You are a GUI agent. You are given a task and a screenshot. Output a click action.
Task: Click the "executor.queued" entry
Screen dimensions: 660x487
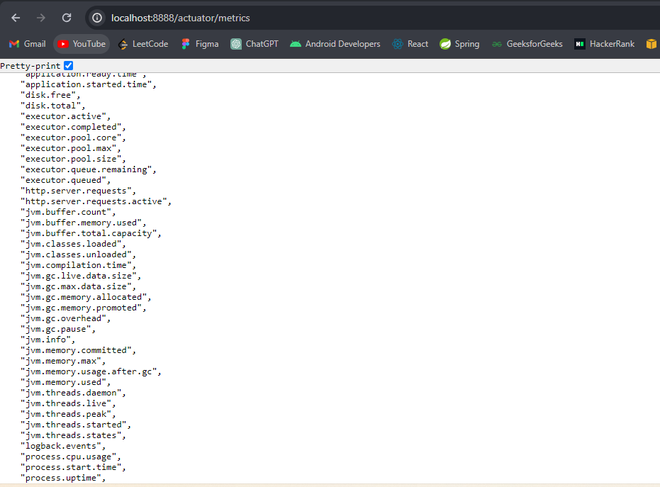point(66,180)
